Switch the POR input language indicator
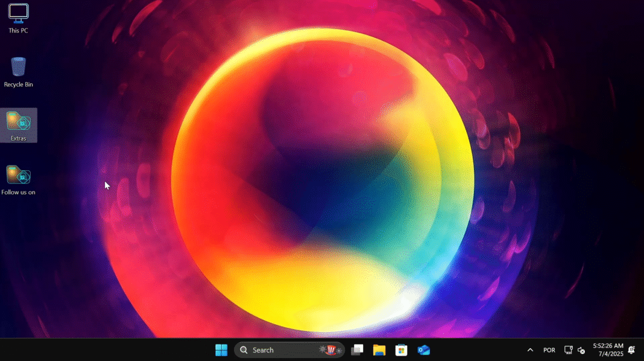Screen dimensions: 644x361 [x=549, y=350]
